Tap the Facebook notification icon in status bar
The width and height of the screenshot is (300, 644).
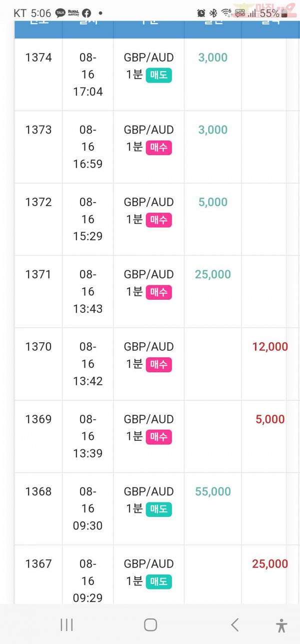(x=86, y=14)
